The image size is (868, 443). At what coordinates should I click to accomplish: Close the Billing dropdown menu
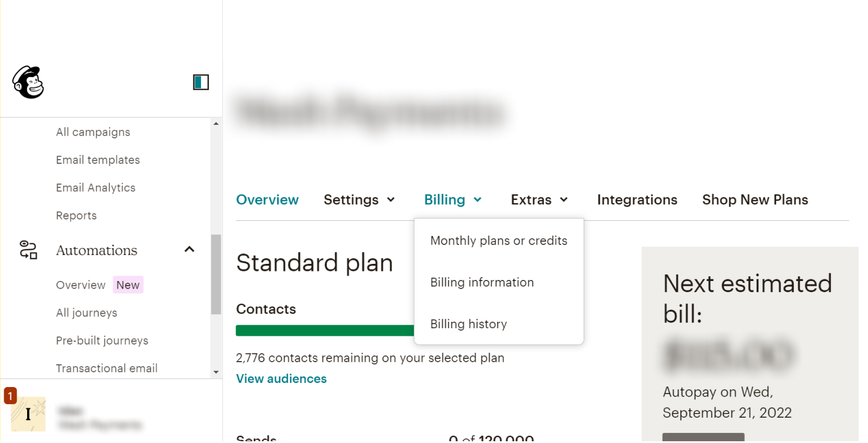pos(453,200)
